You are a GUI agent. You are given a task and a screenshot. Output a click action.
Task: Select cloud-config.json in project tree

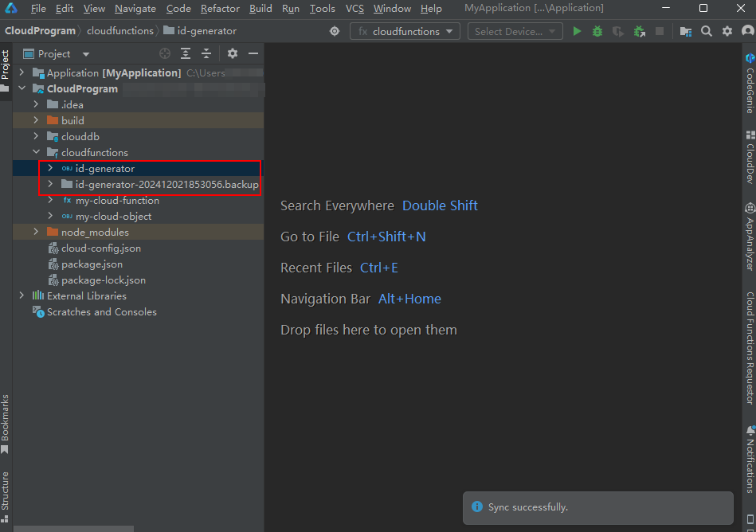(x=100, y=248)
